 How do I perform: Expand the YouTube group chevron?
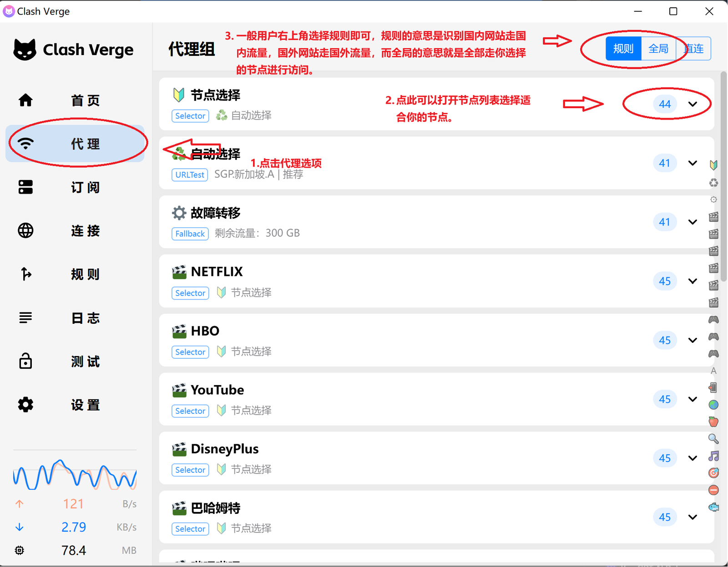pos(693,399)
